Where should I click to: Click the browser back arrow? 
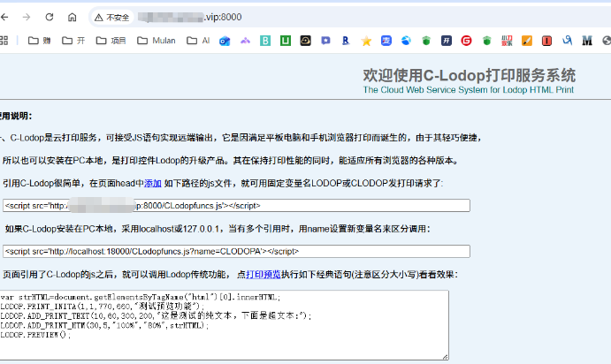(x=7, y=17)
